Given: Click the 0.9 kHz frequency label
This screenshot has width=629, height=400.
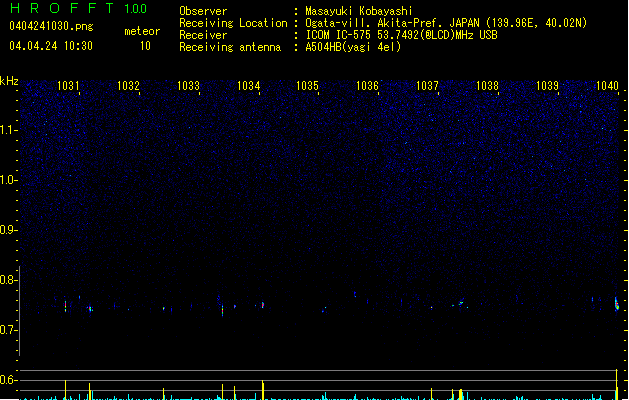Looking at the screenshot, I should [8, 230].
